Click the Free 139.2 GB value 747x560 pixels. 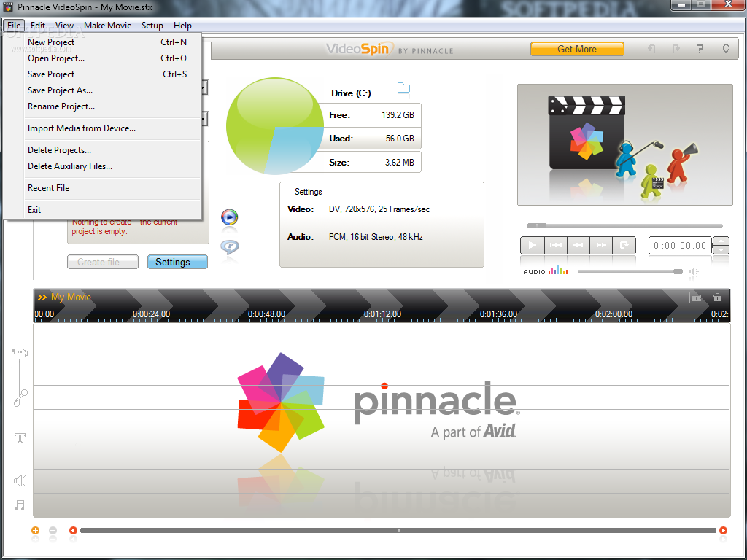tap(398, 115)
